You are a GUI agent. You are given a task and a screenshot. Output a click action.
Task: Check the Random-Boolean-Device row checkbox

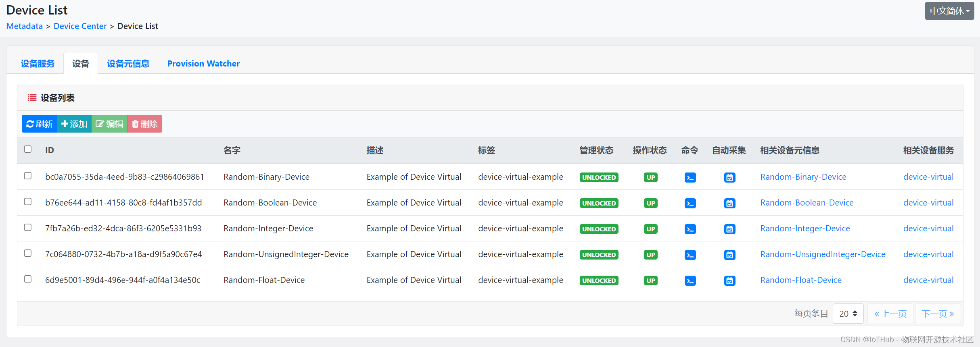pyautogui.click(x=28, y=202)
